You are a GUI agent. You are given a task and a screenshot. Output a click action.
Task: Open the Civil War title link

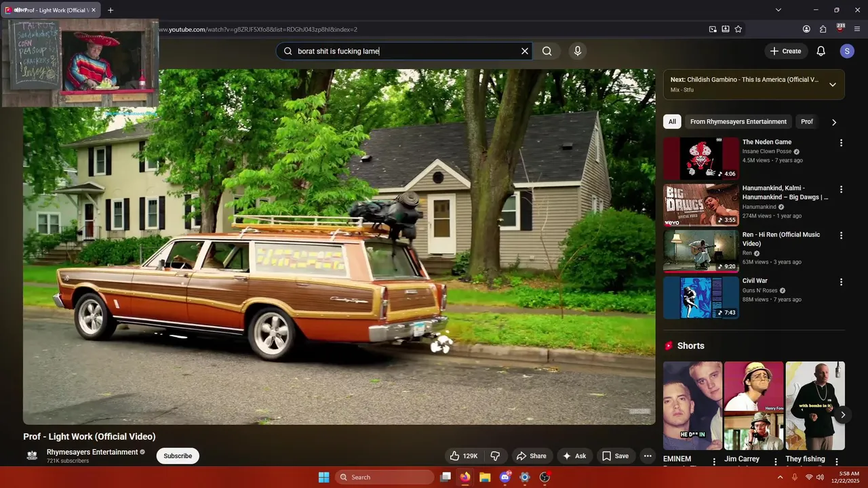[755, 281]
